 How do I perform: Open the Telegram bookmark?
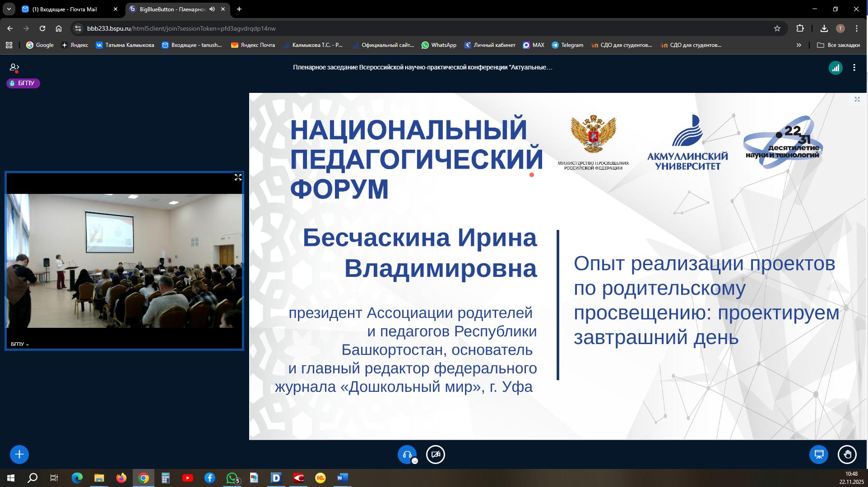[567, 45]
